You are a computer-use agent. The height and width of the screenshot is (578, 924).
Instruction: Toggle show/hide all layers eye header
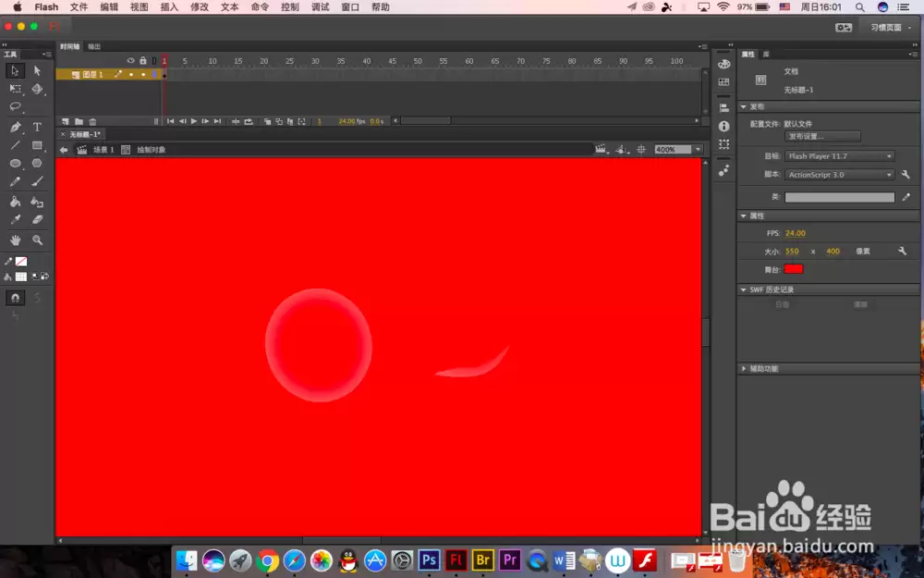coord(131,61)
